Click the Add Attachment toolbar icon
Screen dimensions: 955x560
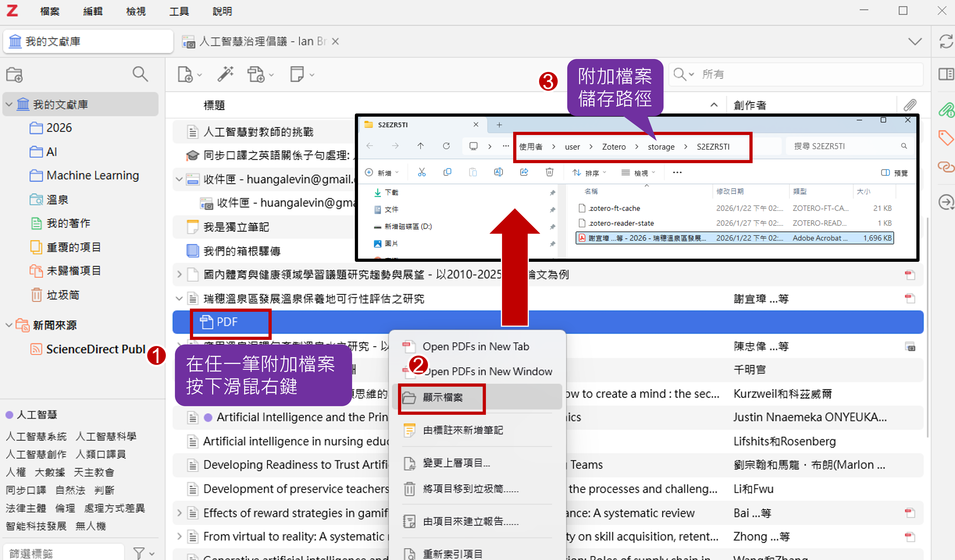point(256,74)
